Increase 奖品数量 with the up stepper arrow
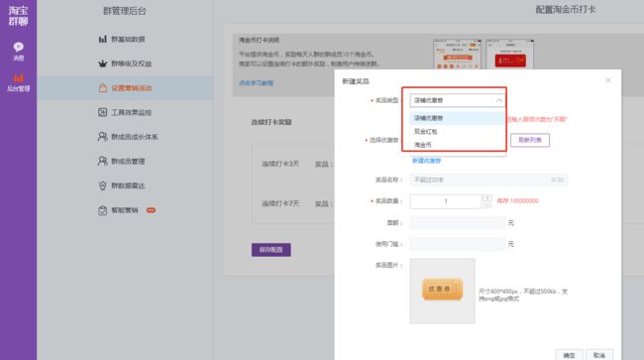Image resolution: width=644 pixels, height=360 pixels. [486, 198]
